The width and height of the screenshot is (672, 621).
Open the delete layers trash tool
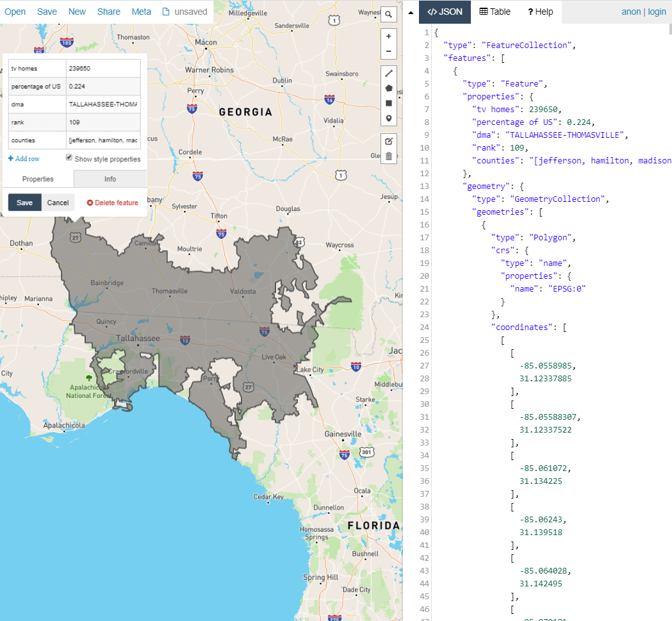389,155
